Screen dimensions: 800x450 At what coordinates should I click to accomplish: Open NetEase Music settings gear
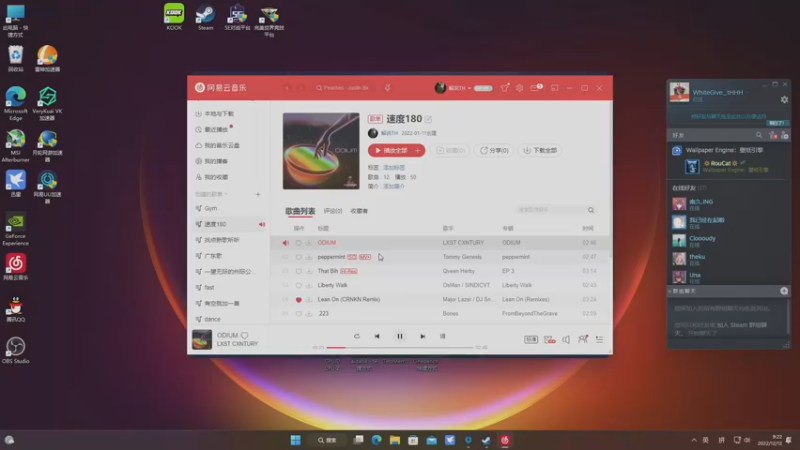point(519,88)
